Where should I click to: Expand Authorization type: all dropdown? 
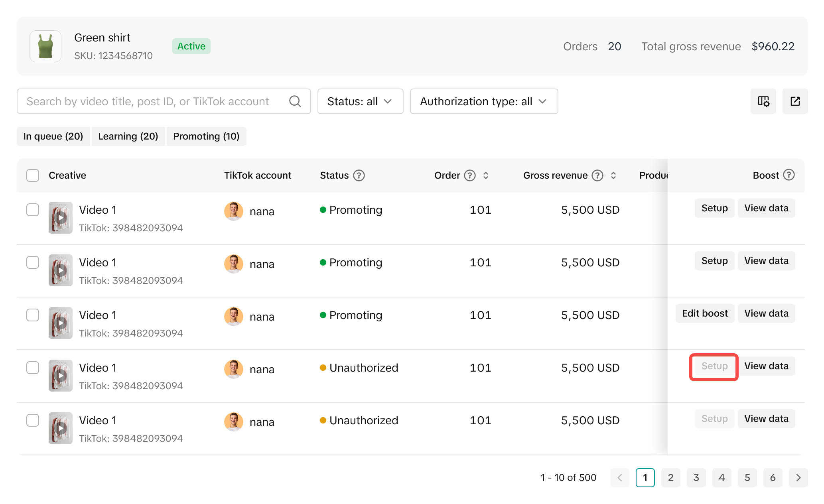[483, 101]
